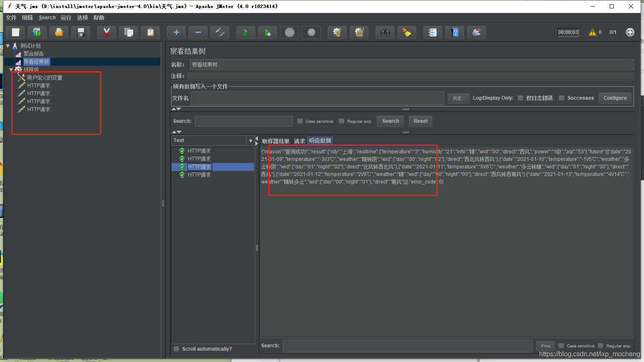This screenshot has height=362, width=644.
Task: Collapse the 线程组 tree node arrow
Action: tap(11, 70)
